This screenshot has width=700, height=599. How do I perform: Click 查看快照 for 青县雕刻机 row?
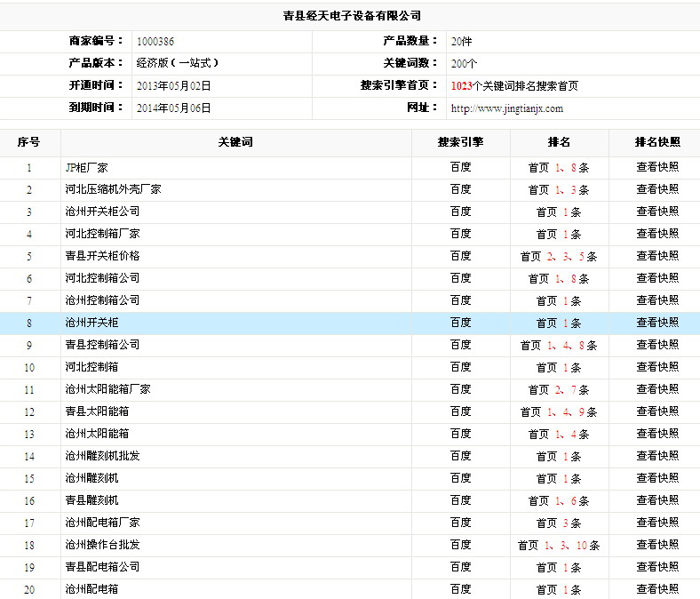point(657,500)
